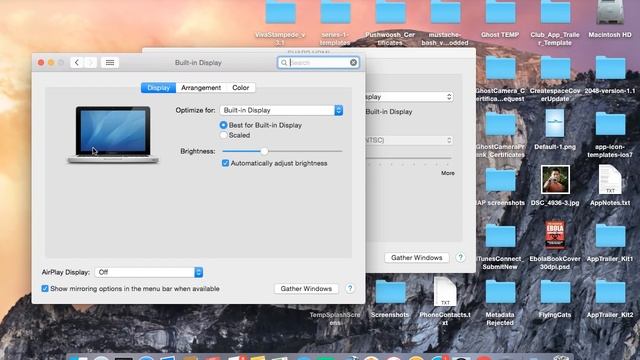
Task: Open the AppTrailer_Kit2 folder
Action: click(x=610, y=292)
